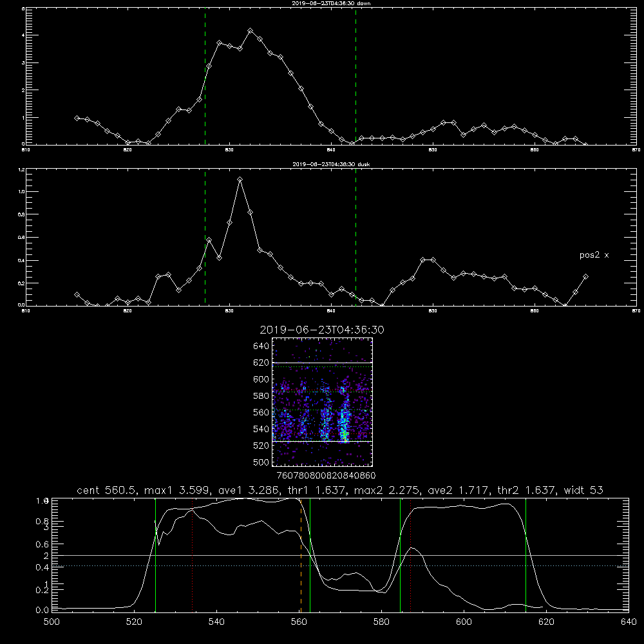The image size is (644, 644).
Task: Click the green vertical line near 584 in bottom plot
Action: click(400, 555)
